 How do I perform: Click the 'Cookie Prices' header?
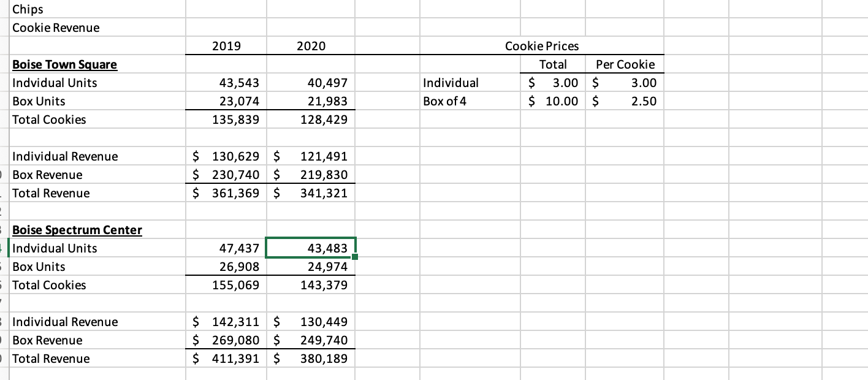click(542, 46)
